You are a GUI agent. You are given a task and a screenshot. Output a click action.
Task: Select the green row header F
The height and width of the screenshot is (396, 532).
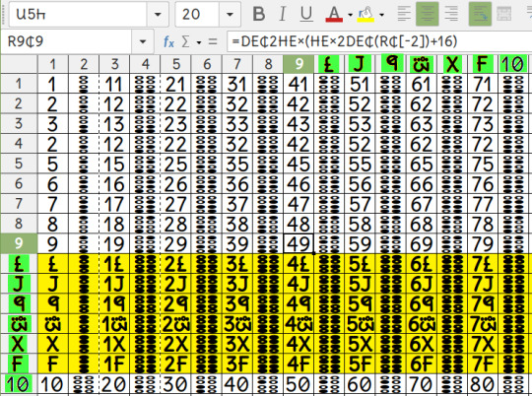[x=19, y=363]
